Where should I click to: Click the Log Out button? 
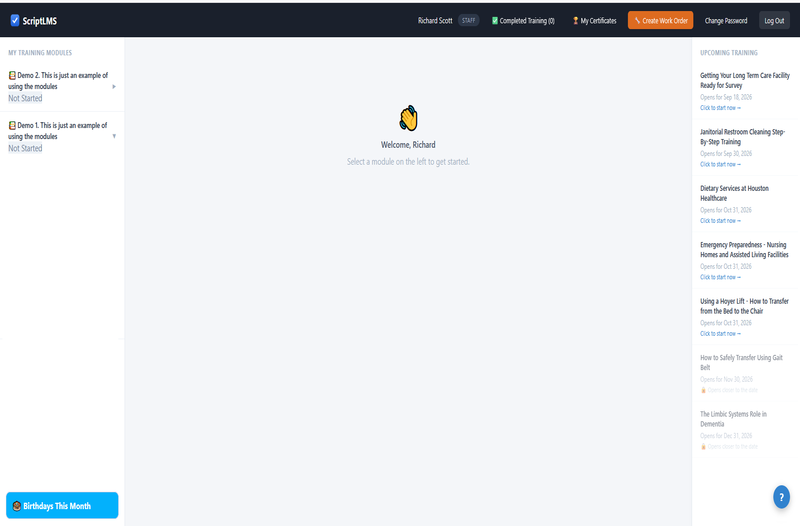coord(774,20)
